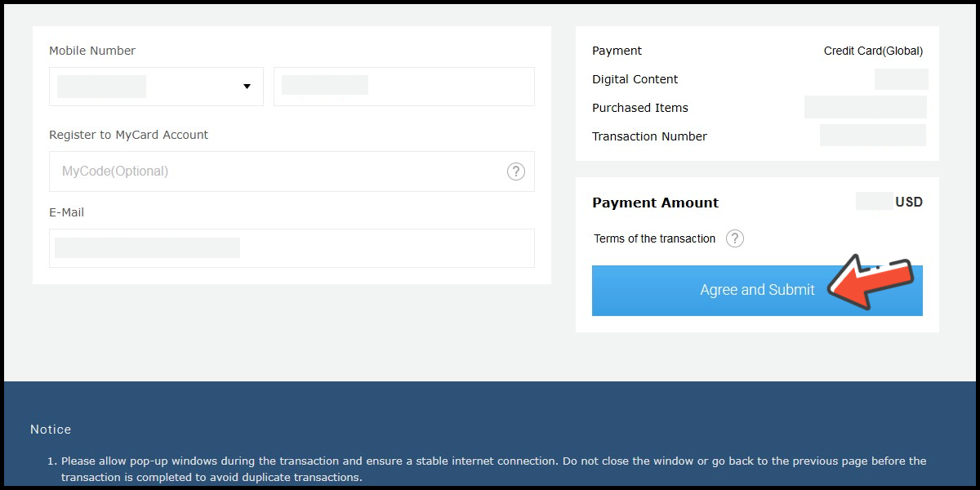
Task: Click the Digital Content row label
Action: (x=635, y=79)
